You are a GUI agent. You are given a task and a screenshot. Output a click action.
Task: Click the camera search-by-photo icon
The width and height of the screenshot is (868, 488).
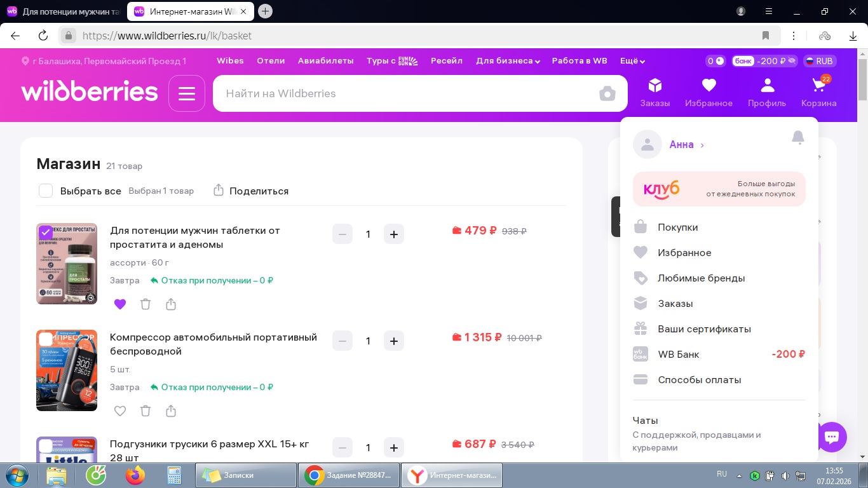pyautogui.click(x=607, y=94)
